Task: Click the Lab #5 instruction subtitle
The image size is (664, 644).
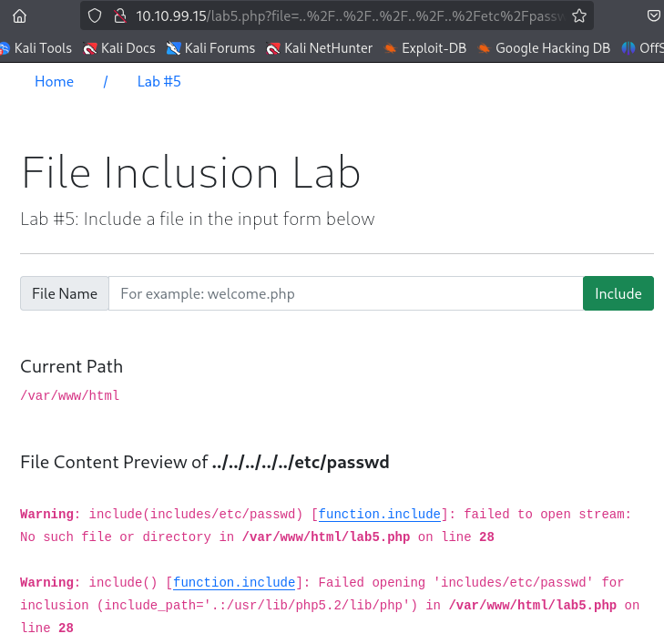Action: point(198,220)
